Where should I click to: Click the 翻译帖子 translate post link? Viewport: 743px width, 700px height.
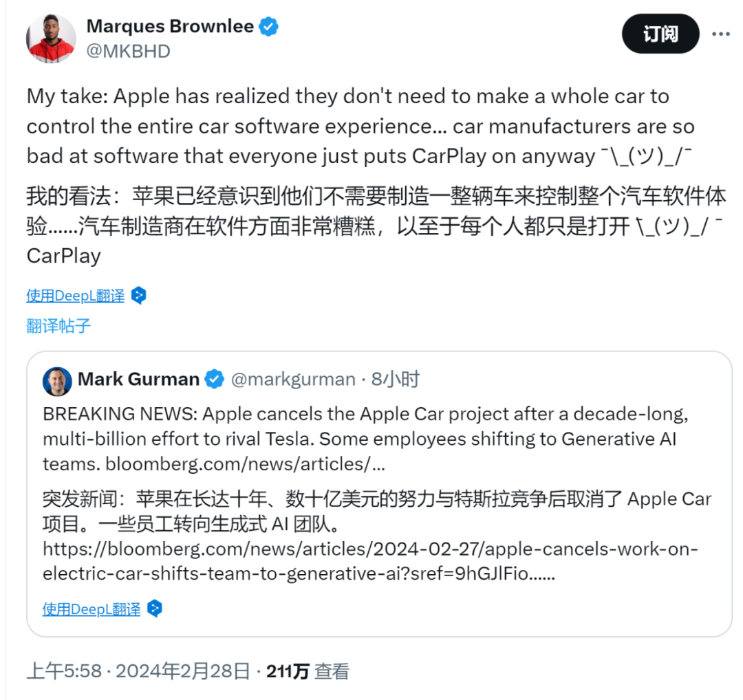(x=58, y=325)
